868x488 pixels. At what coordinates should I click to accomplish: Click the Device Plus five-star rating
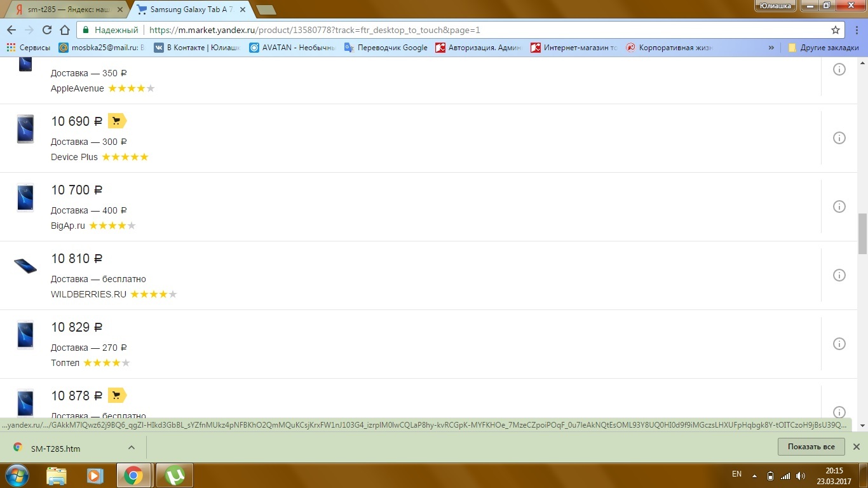pyautogui.click(x=125, y=157)
